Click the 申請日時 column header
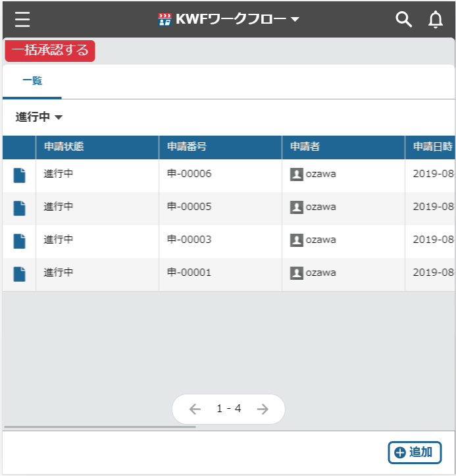The width and height of the screenshot is (456, 476). pos(432,147)
